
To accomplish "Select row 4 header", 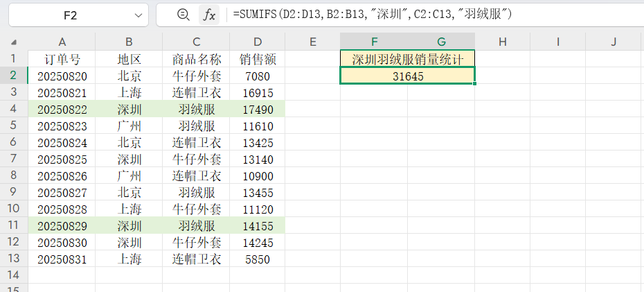I will click(x=14, y=109).
